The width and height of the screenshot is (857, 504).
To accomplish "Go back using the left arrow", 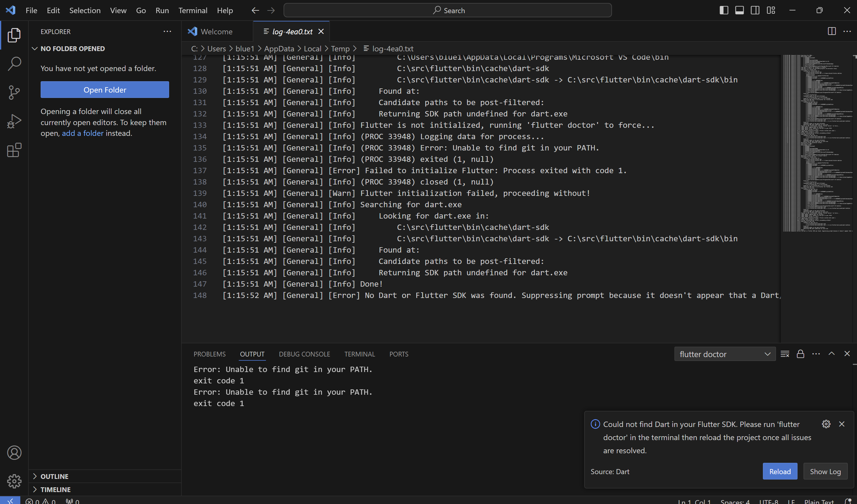I will point(255,10).
